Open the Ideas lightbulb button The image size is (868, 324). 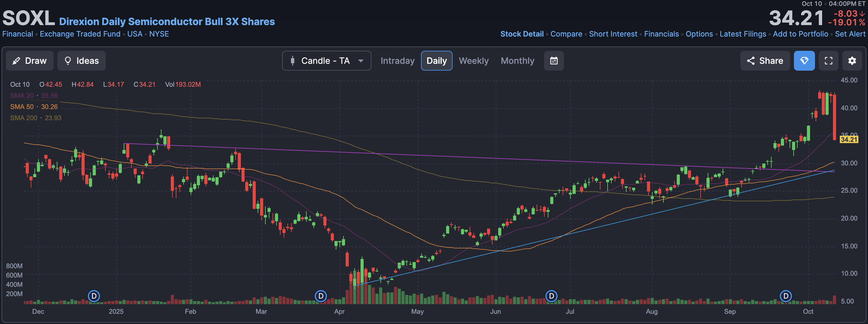tap(81, 61)
